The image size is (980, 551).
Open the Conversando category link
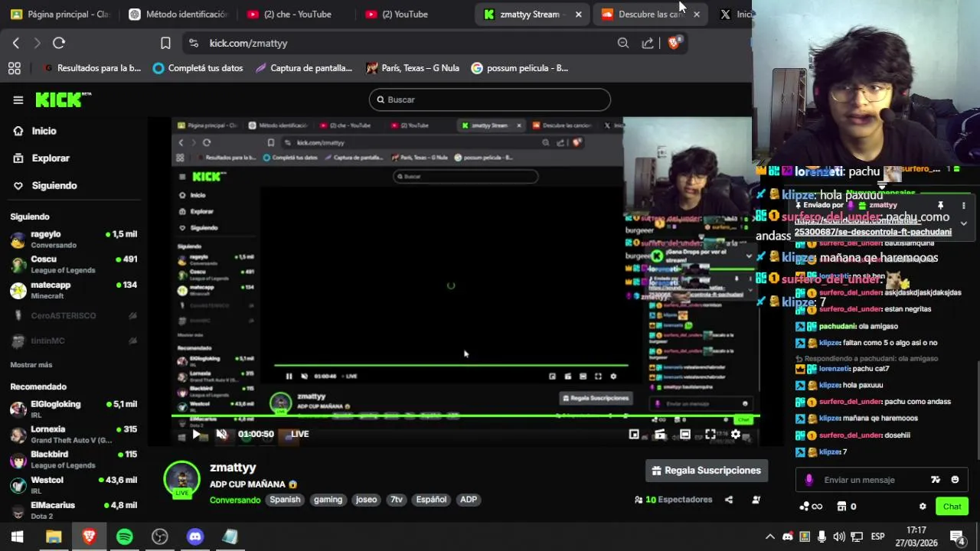pyautogui.click(x=235, y=500)
